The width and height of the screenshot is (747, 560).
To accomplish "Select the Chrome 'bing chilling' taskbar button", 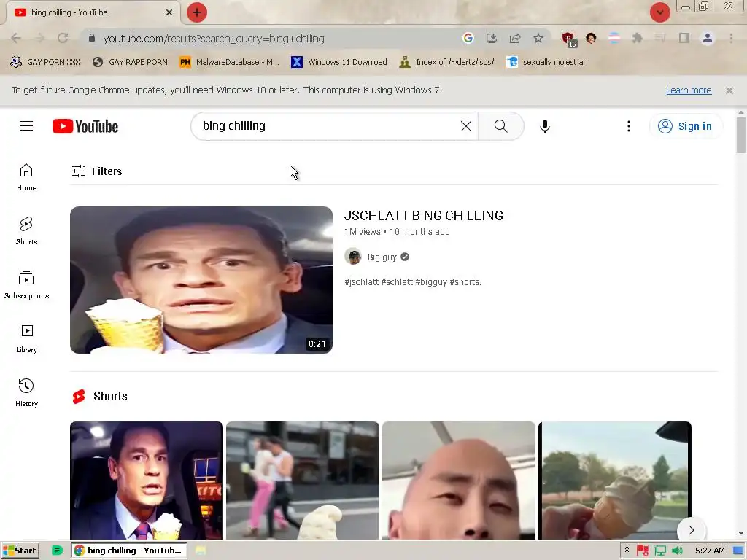I will [x=128, y=551].
